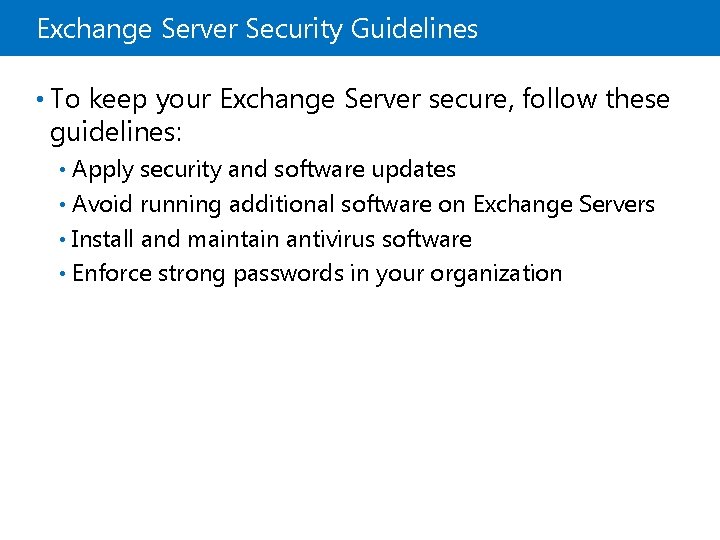Click the word 'Guidelines' in the title
720x540 pixels.
(x=414, y=29)
